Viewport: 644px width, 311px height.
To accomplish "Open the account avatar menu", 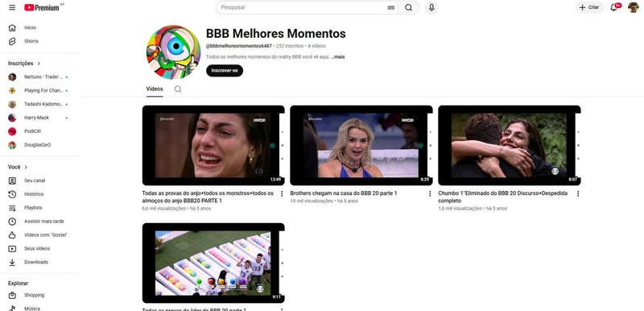I will point(634,7).
